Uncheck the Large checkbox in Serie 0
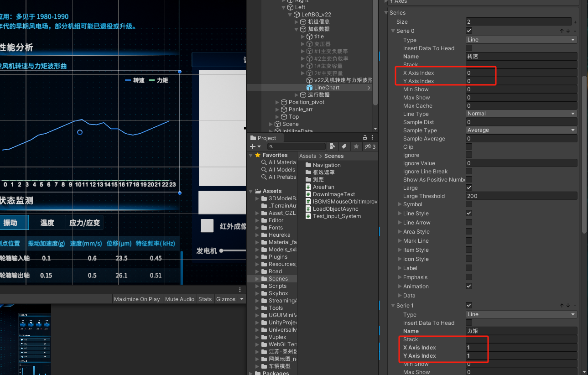This screenshot has width=588, height=375. click(x=468, y=187)
